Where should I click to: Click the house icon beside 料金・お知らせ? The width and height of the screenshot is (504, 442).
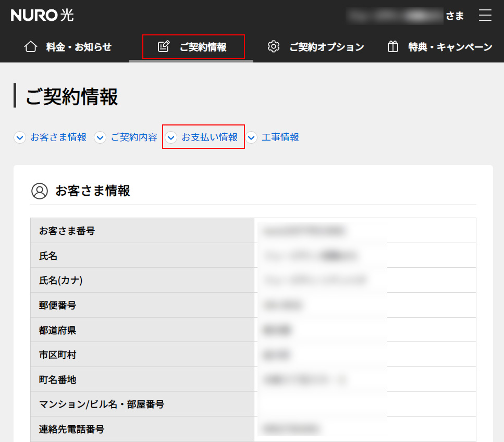31,47
